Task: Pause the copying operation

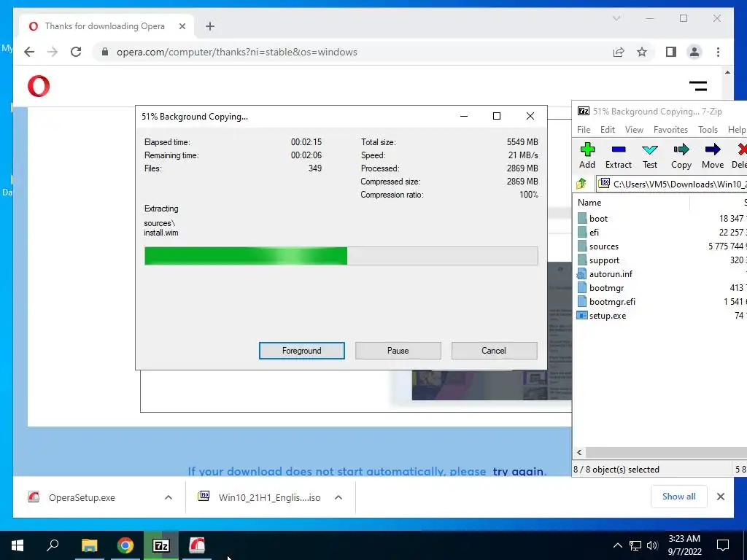Action: [x=398, y=351]
